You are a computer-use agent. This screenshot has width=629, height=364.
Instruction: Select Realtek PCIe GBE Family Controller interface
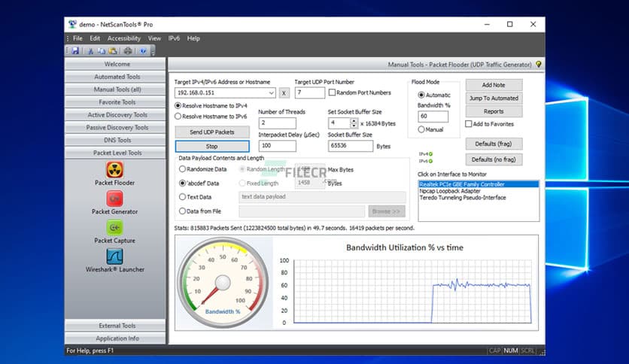(x=479, y=184)
